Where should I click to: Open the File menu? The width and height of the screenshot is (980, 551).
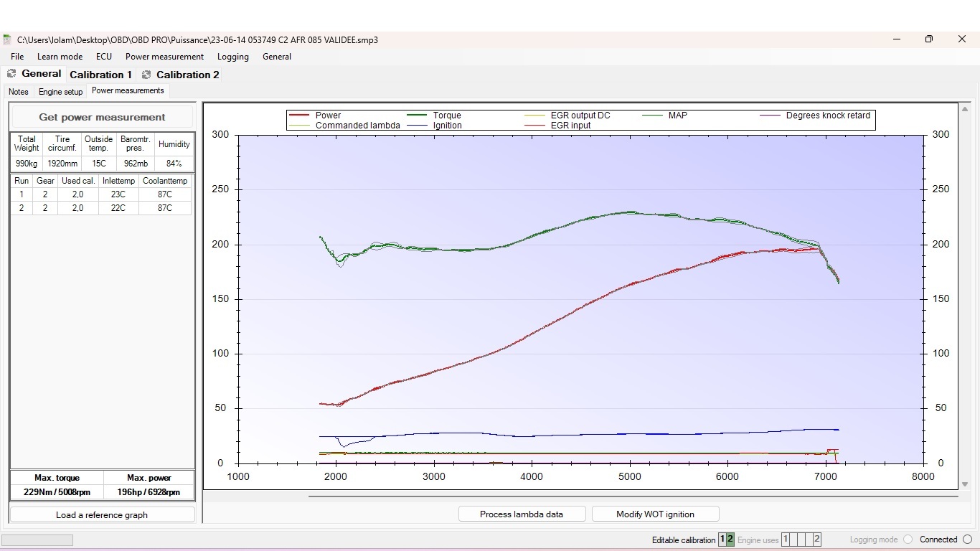point(17,57)
